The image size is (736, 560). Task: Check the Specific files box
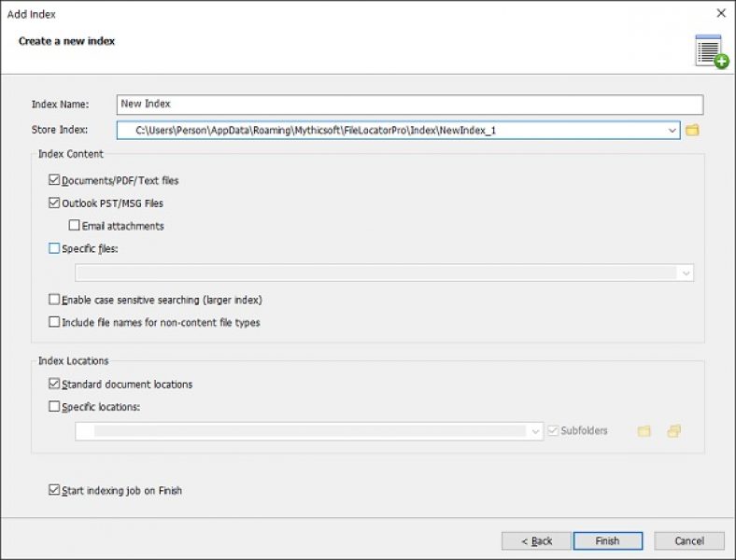(x=54, y=249)
